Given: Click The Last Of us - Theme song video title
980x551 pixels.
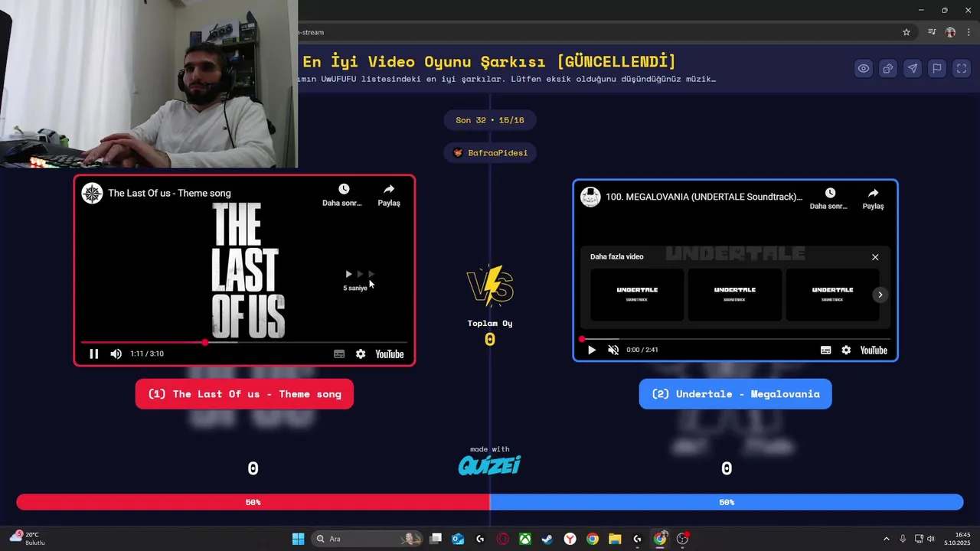Looking at the screenshot, I should point(169,193).
